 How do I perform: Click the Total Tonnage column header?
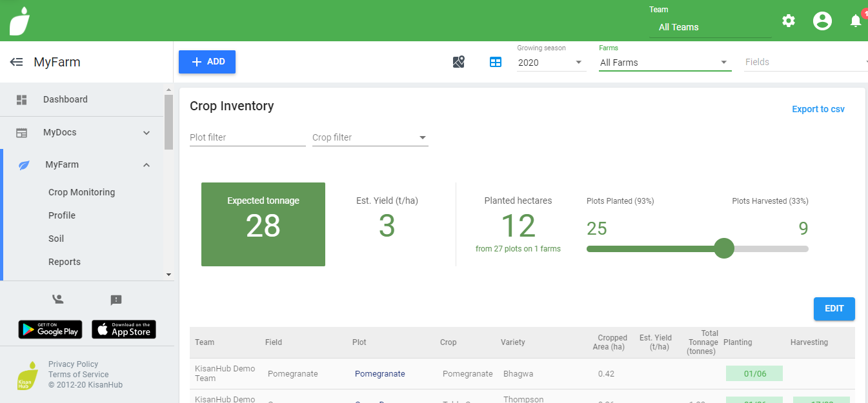pos(703,342)
